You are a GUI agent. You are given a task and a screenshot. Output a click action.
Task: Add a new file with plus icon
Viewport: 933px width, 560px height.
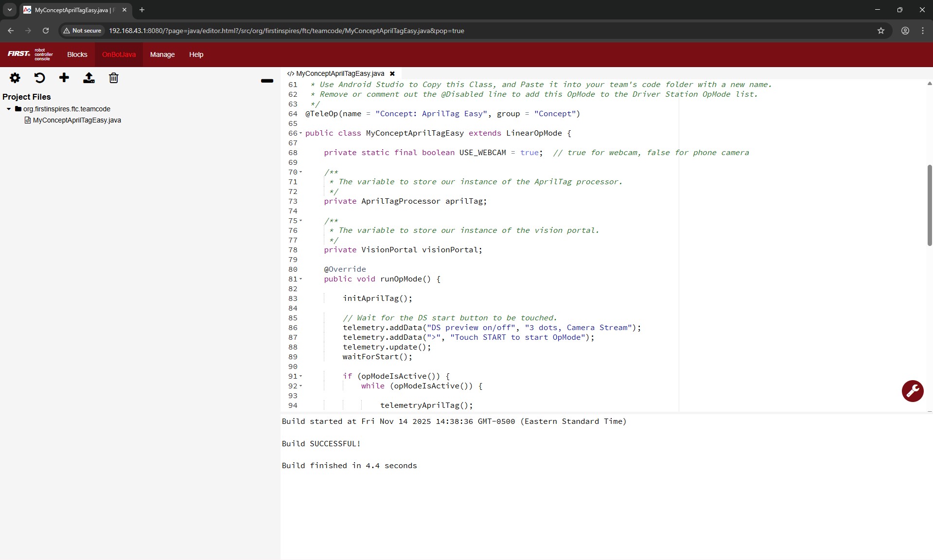[64, 78]
